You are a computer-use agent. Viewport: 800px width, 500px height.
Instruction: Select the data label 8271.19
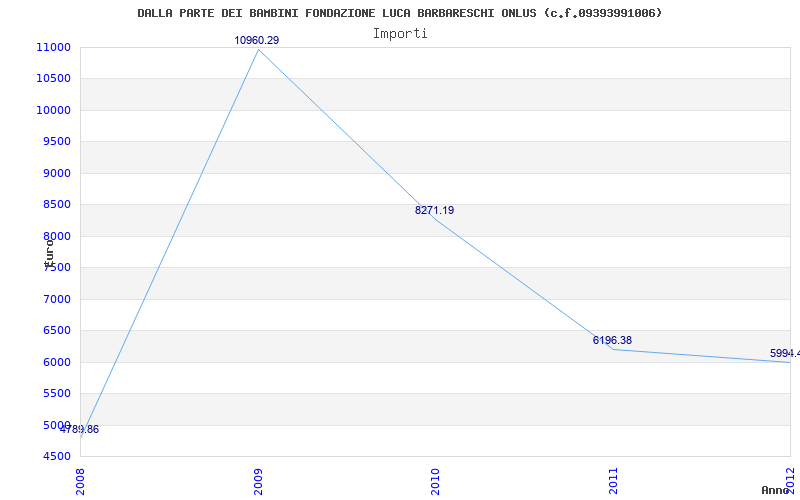pos(434,210)
